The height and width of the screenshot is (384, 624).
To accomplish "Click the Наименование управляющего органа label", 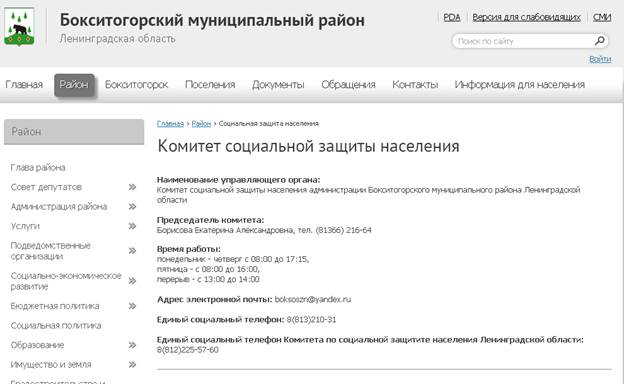I will point(238,179).
